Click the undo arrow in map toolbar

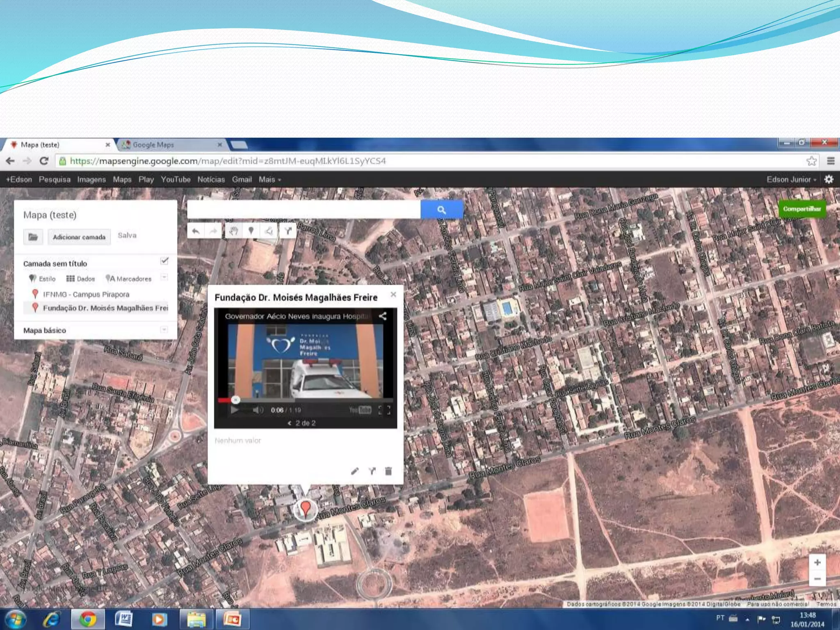click(196, 231)
